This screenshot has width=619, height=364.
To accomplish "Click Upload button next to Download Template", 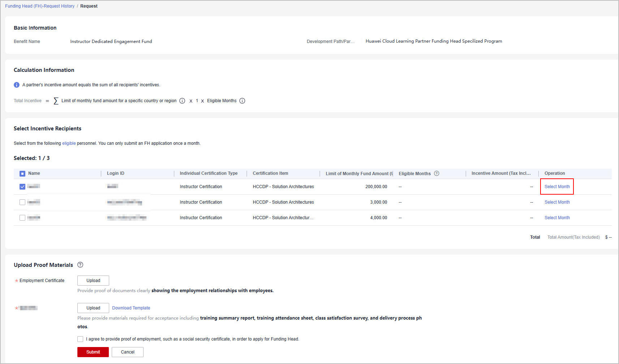I will 93,308.
